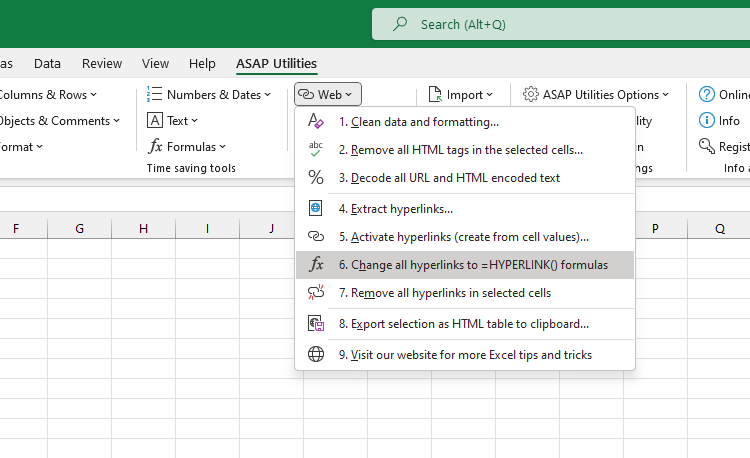Choose Remove all hyperlinks in selected cells
This screenshot has width=750, height=458.
point(464,293)
